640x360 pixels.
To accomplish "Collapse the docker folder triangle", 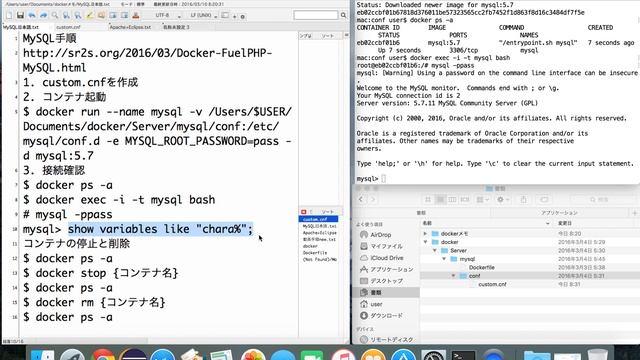I will (425, 242).
